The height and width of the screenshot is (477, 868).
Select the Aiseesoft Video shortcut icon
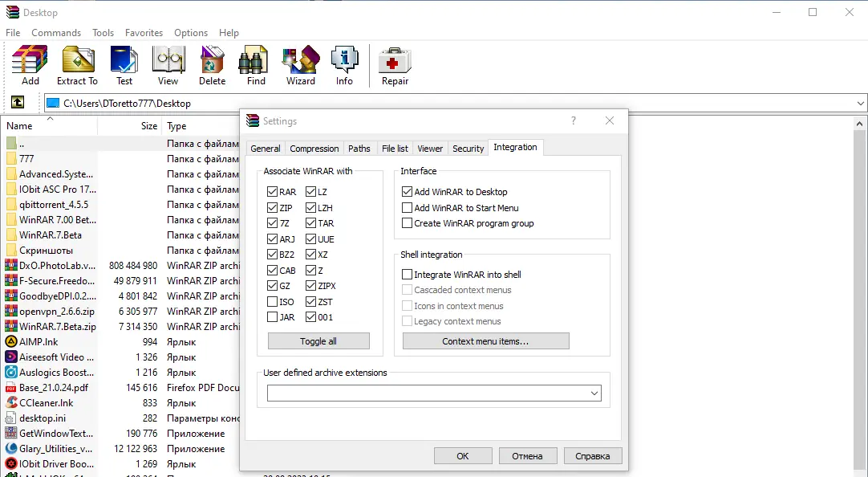click(x=11, y=357)
